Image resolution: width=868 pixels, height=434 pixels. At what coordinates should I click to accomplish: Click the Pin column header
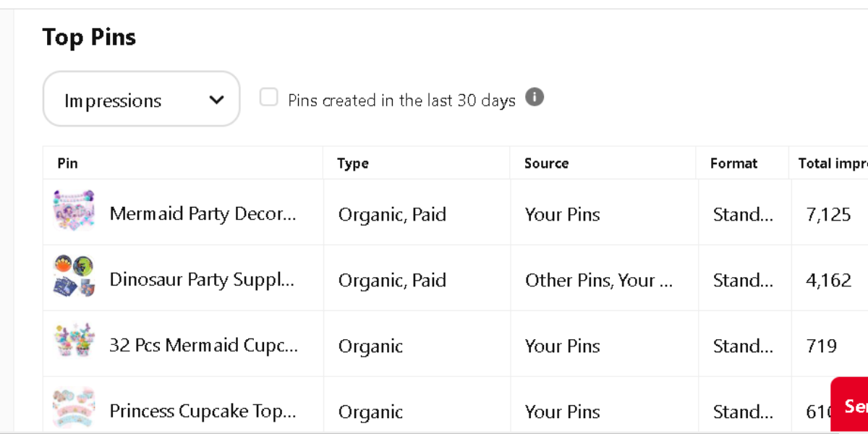[67, 163]
